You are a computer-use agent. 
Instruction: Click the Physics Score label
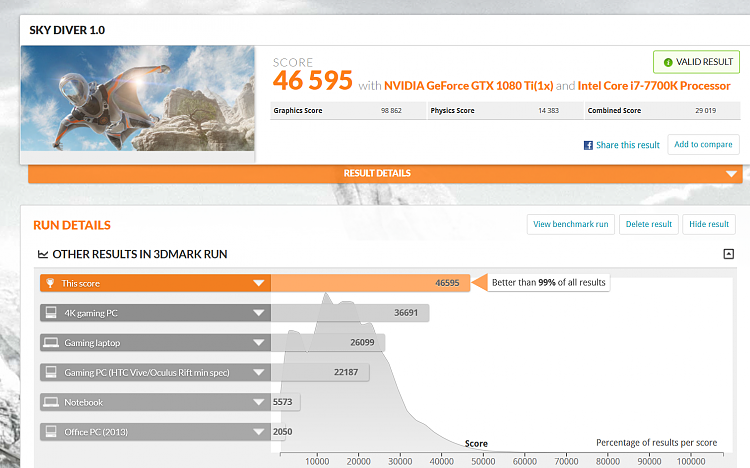pyautogui.click(x=452, y=111)
